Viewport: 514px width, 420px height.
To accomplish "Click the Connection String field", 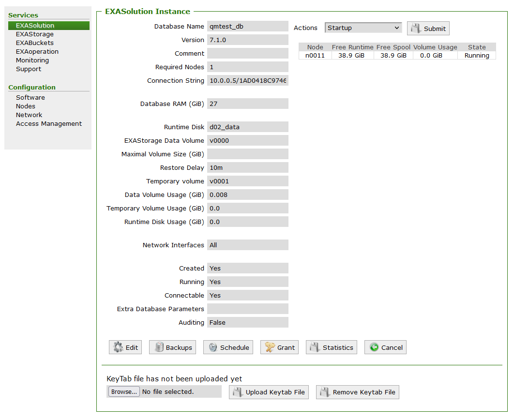I will point(247,81).
